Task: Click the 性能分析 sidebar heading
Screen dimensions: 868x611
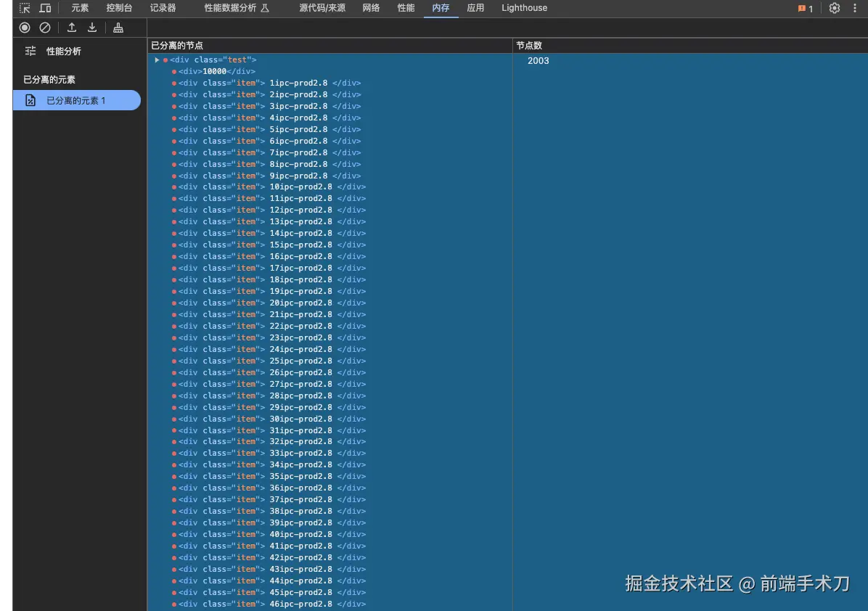Action: (63, 51)
